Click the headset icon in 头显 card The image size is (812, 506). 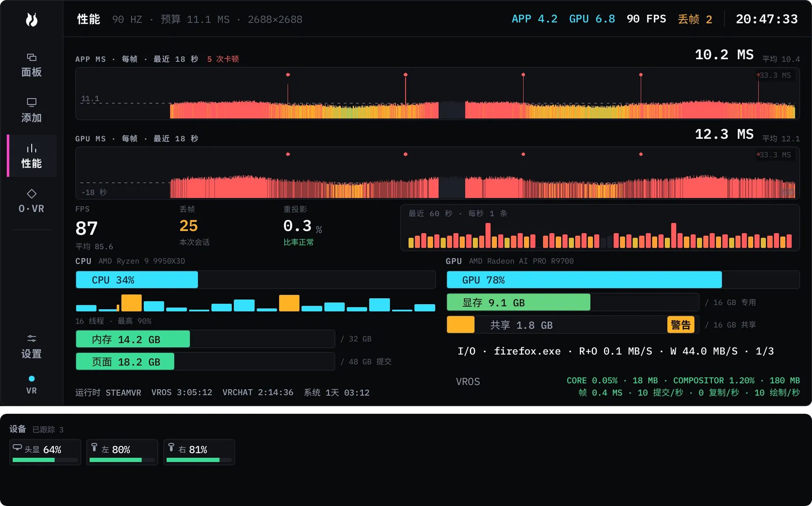click(17, 447)
